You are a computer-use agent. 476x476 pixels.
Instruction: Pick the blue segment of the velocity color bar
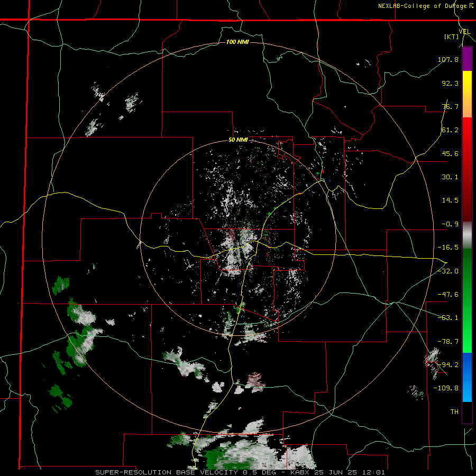(467, 377)
